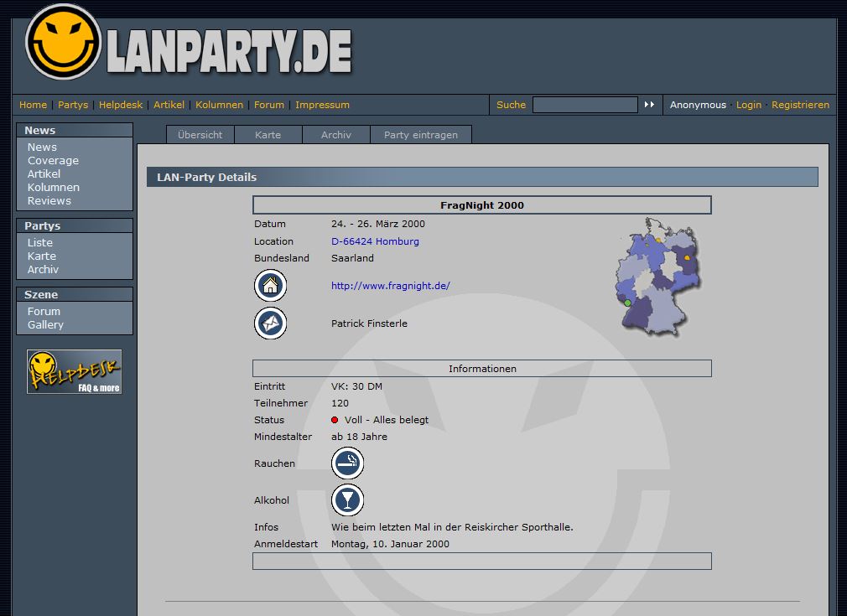Viewport: 847px width, 616px height.
Task: Open Helpdesk in the top navigation
Action: tap(121, 105)
